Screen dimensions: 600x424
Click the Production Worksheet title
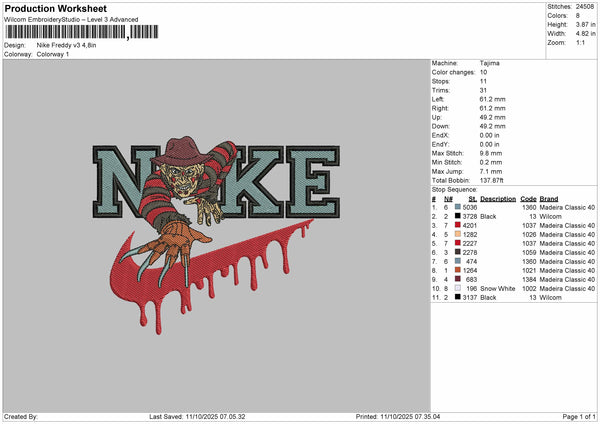[x=55, y=8]
